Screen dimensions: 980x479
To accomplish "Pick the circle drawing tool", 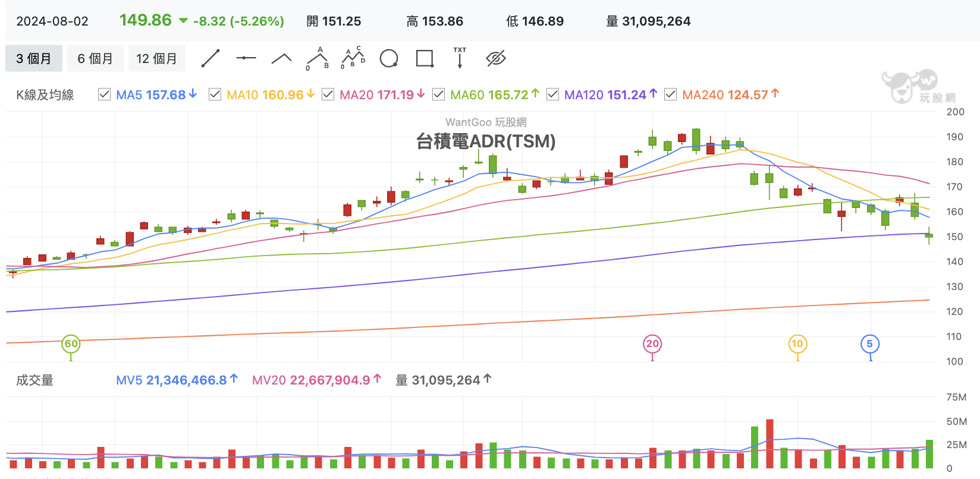I will tap(389, 58).
